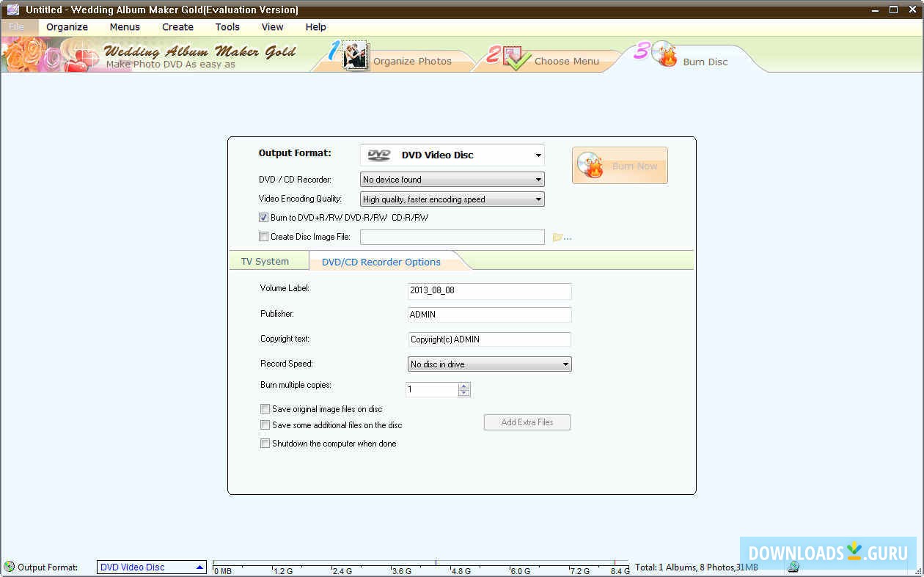The width and height of the screenshot is (924, 577).
Task: Click the application icon in title bar
Action: (12, 10)
